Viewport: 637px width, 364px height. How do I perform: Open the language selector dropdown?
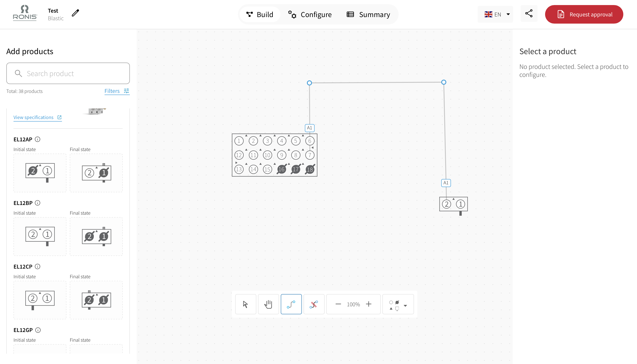click(495, 14)
